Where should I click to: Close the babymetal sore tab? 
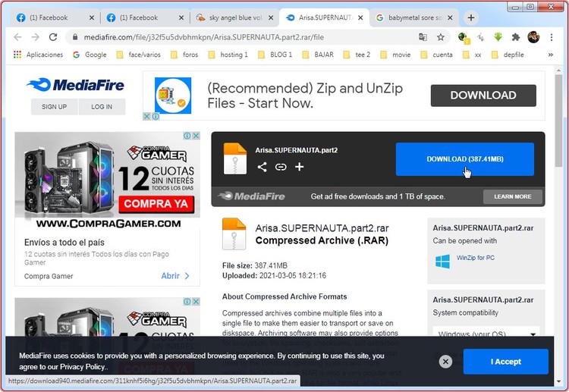click(x=450, y=17)
